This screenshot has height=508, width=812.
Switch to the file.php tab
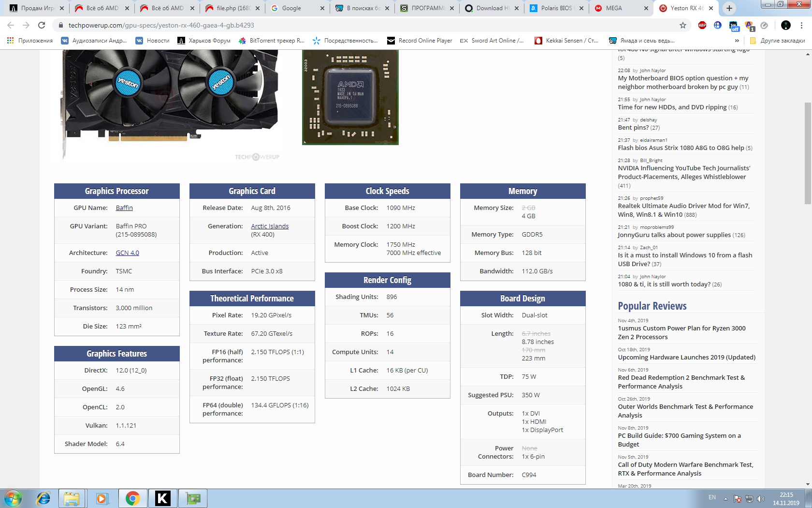pos(233,8)
